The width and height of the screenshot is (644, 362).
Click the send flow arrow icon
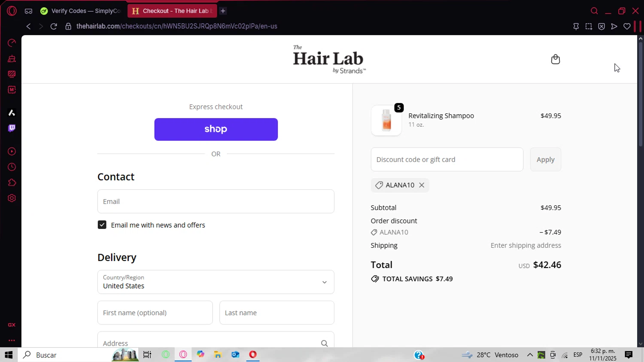point(614,27)
